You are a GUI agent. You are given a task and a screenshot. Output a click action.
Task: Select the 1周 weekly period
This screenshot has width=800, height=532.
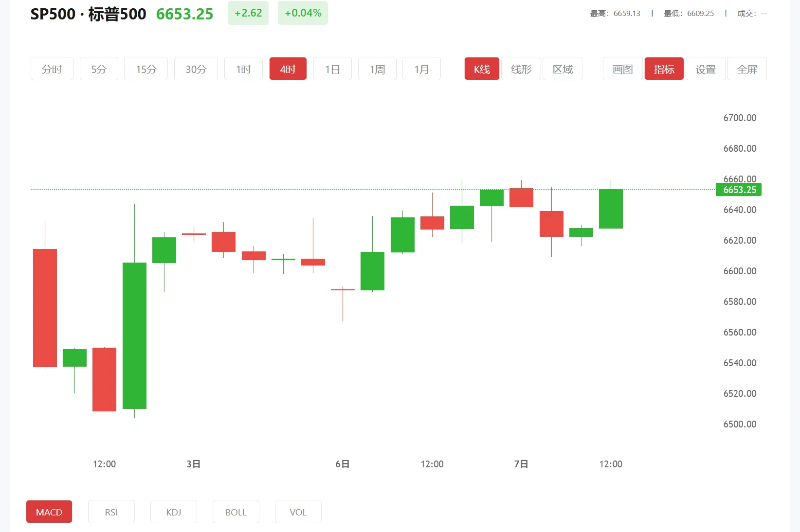[377, 69]
